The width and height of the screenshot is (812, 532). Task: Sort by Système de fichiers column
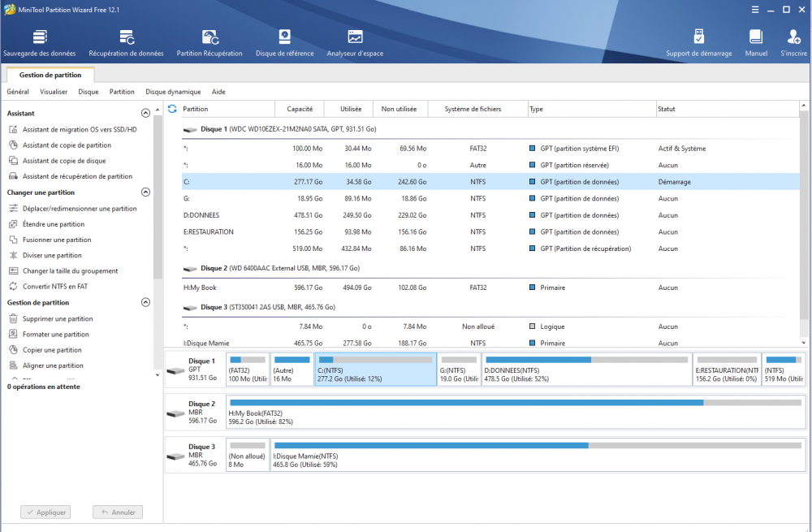[x=478, y=109]
